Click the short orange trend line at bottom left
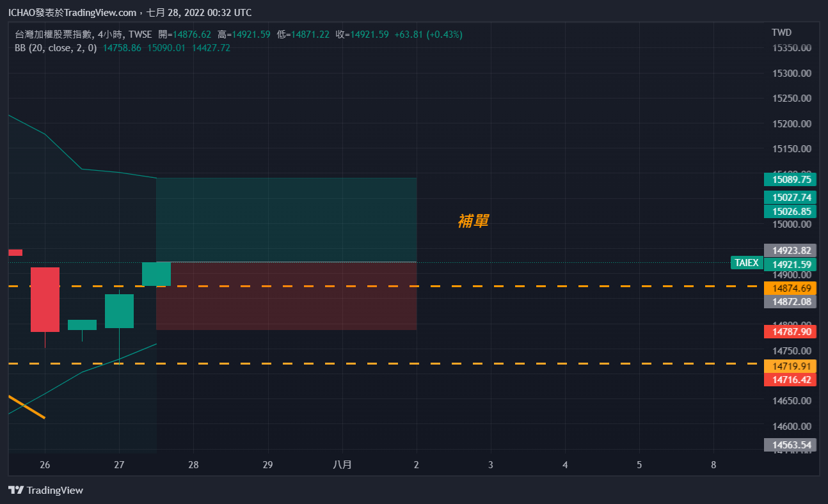The image size is (828, 504). click(x=26, y=407)
